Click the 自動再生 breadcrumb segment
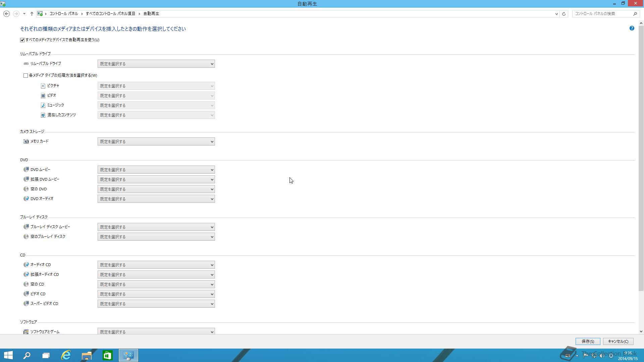The image size is (644, 362). point(151,14)
